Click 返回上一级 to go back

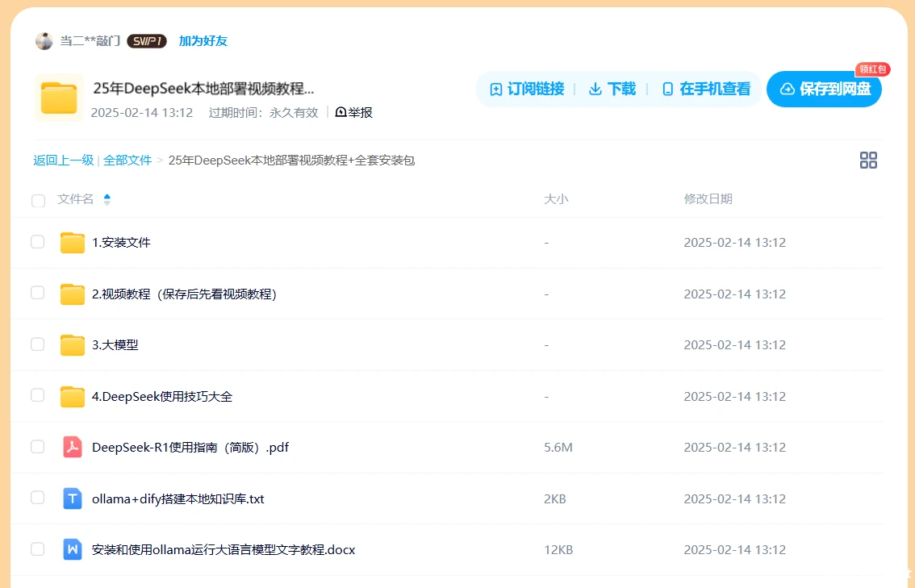point(64,161)
